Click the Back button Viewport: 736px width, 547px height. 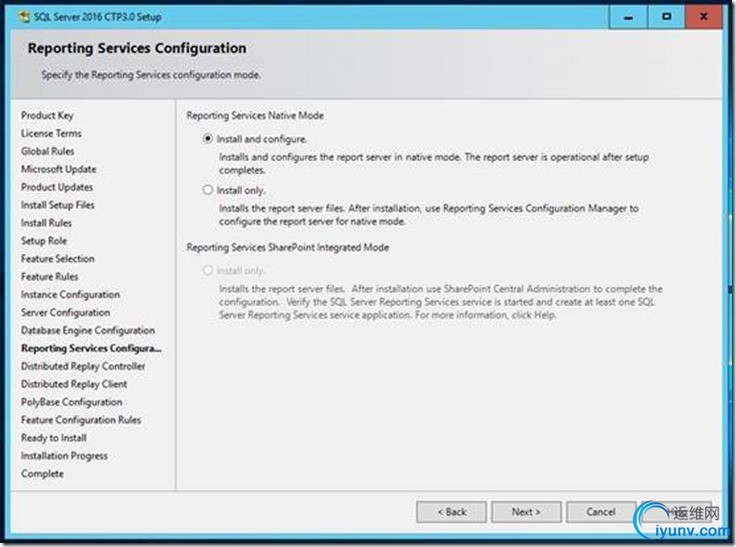[x=452, y=512]
